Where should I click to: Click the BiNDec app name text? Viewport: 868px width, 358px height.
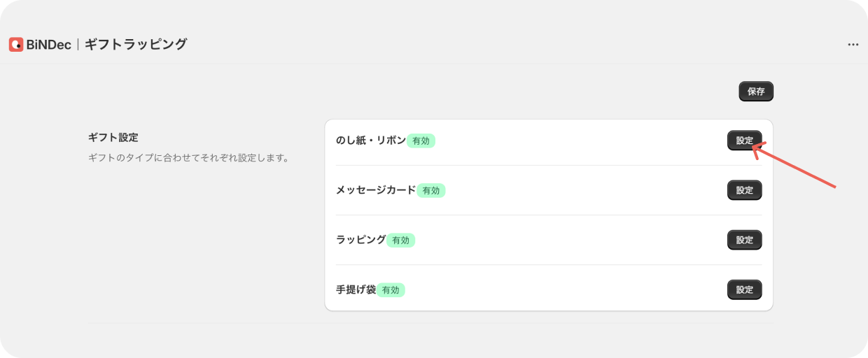49,45
